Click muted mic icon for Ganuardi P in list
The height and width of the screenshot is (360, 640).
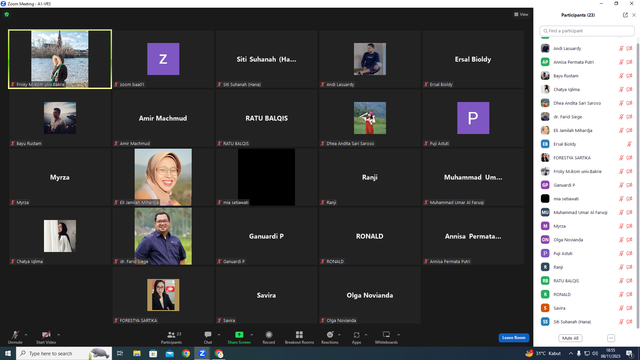coord(621,185)
